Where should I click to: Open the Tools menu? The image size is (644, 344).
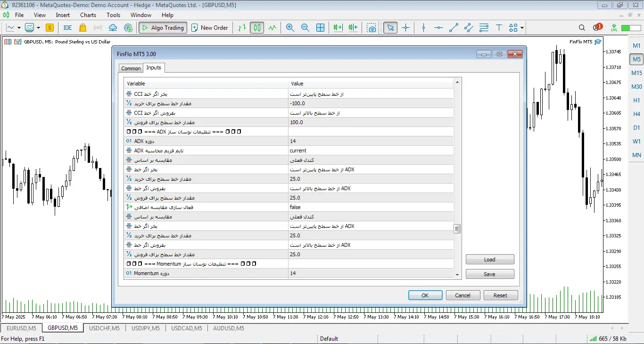coord(113,15)
